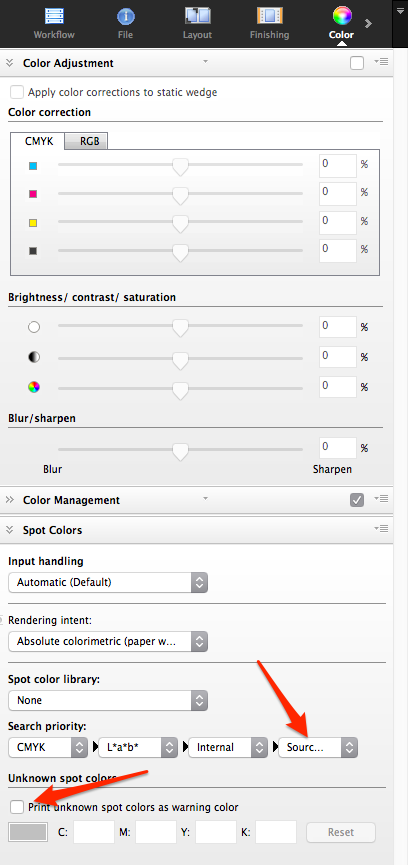The height and width of the screenshot is (865, 408).
Task: Open the Workflow icon in toolbar
Action: (x=54, y=17)
